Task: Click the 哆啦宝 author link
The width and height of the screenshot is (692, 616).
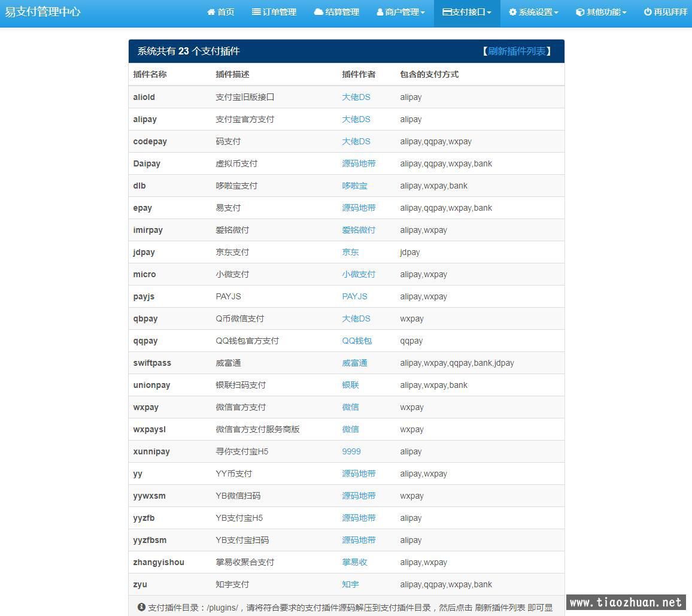Action: [x=354, y=186]
